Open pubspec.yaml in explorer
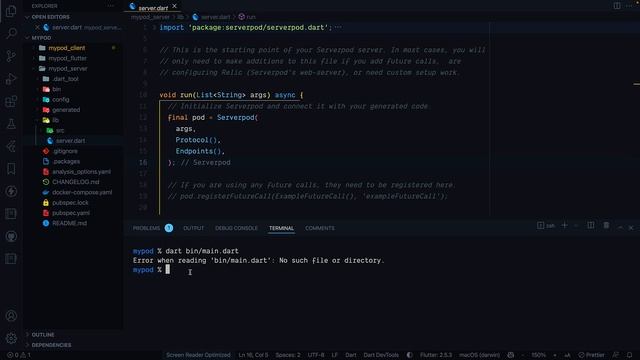 click(x=70, y=213)
